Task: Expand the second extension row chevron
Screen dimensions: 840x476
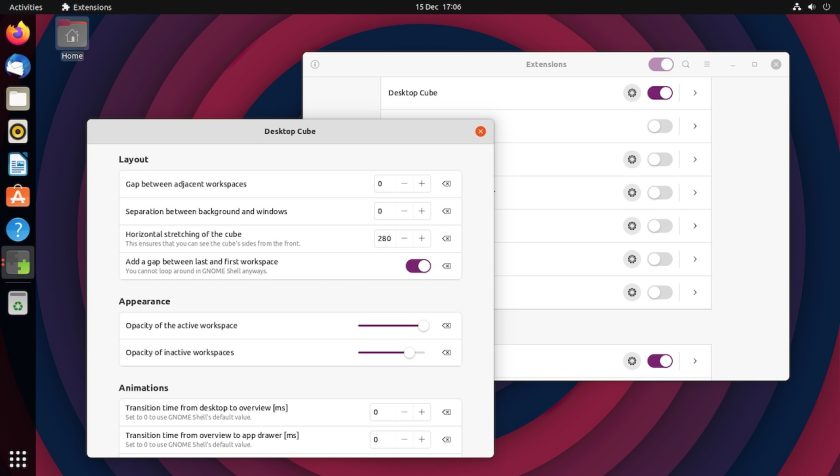Action: 695,126
